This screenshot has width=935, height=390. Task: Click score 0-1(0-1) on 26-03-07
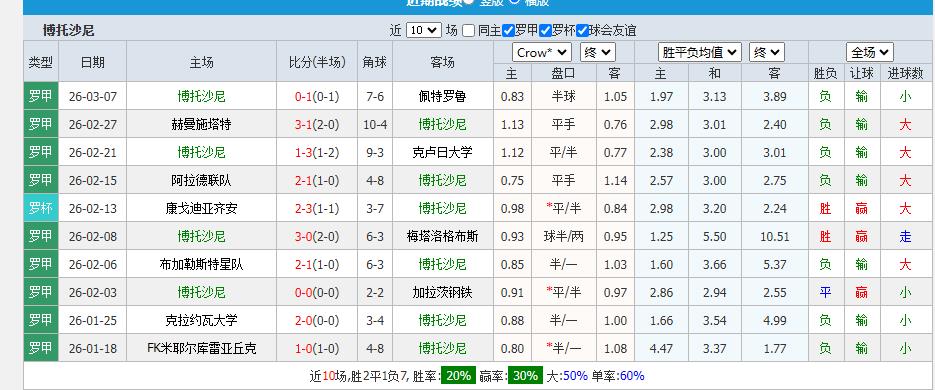(x=317, y=97)
